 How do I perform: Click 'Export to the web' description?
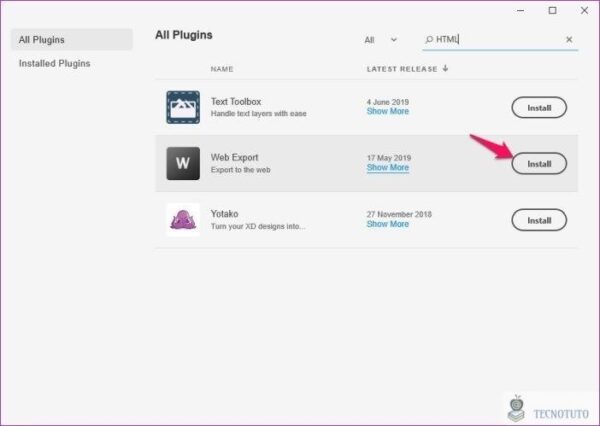click(241, 170)
